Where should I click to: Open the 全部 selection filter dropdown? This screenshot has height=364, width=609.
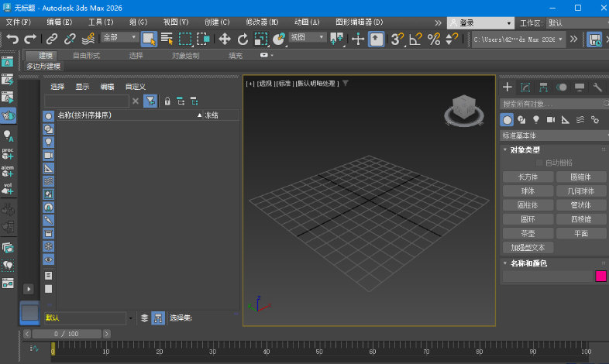[x=119, y=37]
